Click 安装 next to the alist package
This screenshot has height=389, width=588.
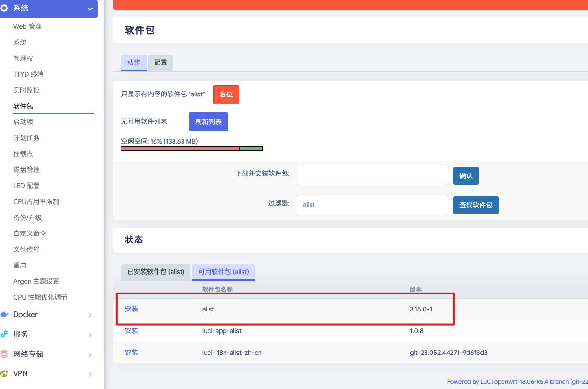click(131, 309)
